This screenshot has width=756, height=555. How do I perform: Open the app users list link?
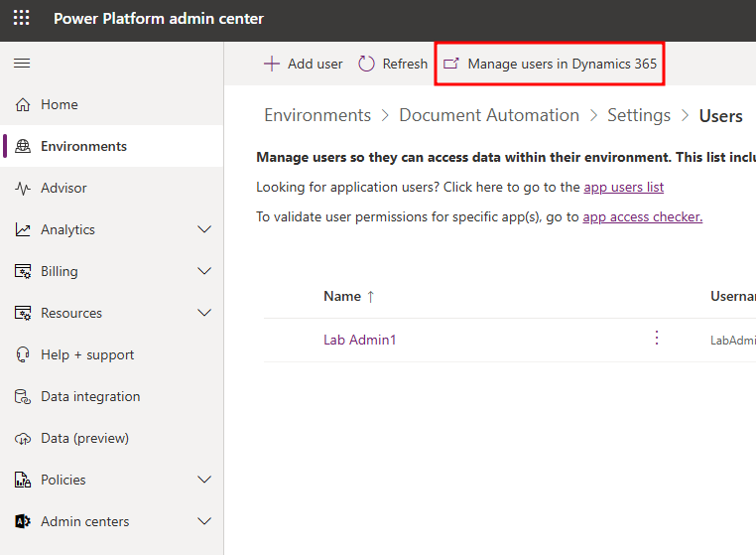pyautogui.click(x=623, y=187)
